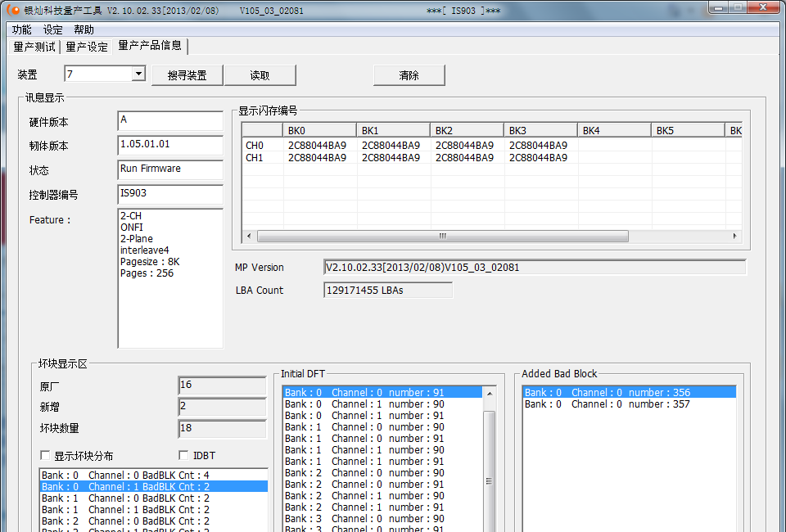Open the 设定 menu
The image size is (786, 532).
coord(52,29)
